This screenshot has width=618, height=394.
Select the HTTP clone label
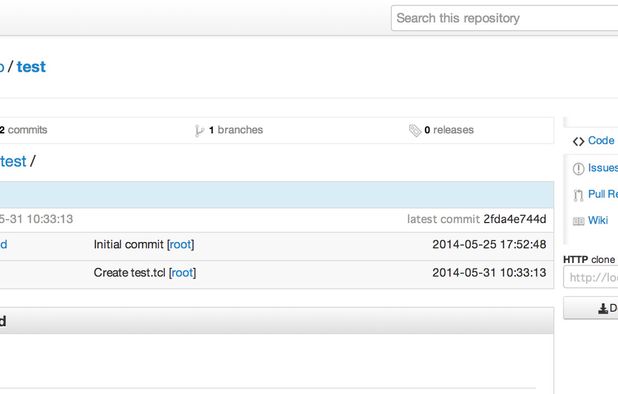coord(589,260)
